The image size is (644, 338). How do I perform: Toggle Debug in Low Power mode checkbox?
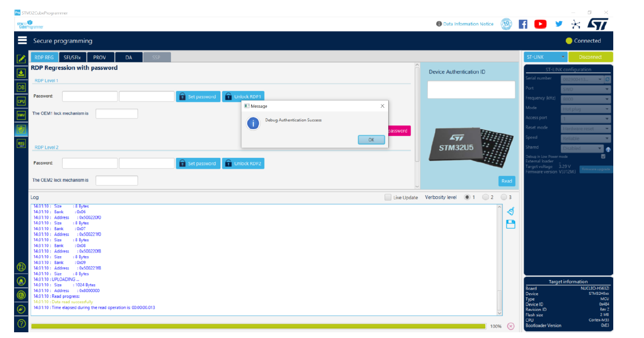(x=603, y=156)
